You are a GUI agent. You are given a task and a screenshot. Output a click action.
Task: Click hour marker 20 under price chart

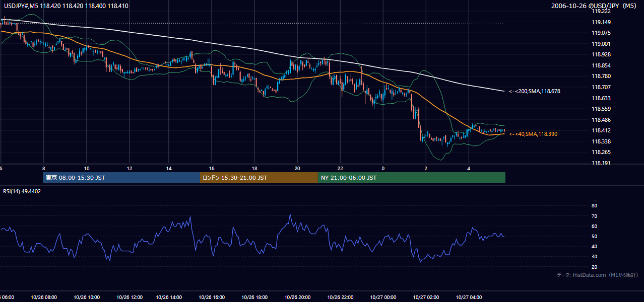[297, 168]
